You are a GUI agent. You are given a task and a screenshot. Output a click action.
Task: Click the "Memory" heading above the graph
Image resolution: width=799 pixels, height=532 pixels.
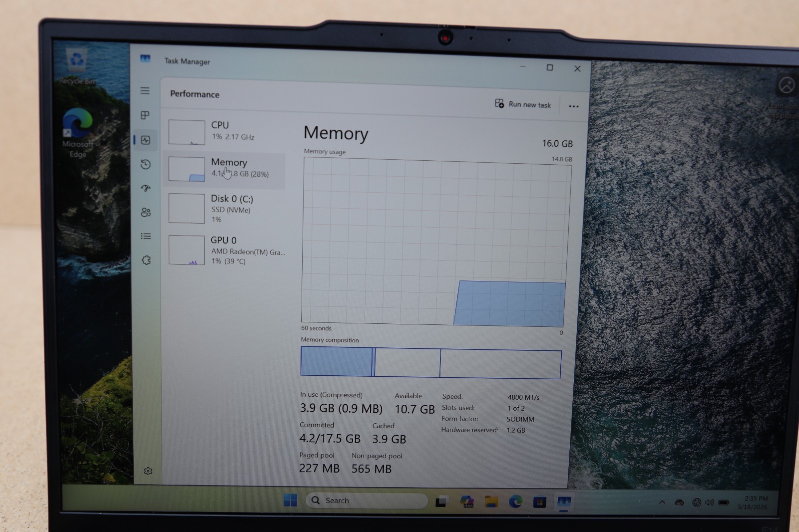point(336,133)
